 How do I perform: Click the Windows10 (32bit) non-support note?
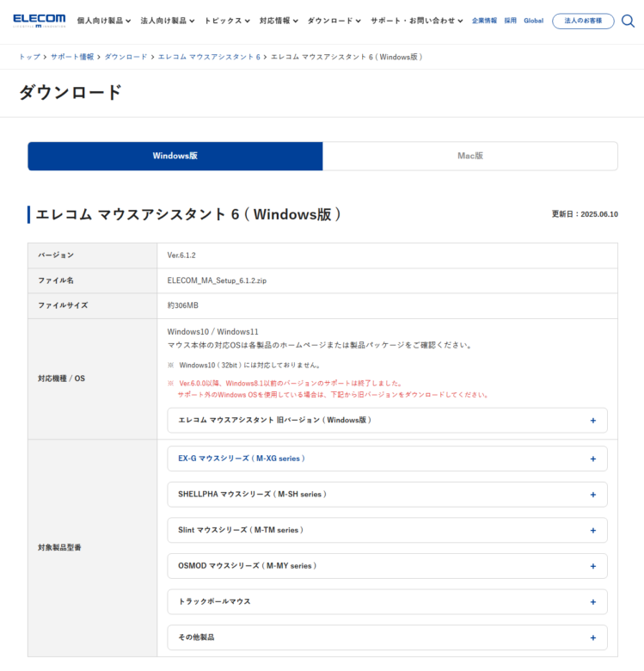244,366
